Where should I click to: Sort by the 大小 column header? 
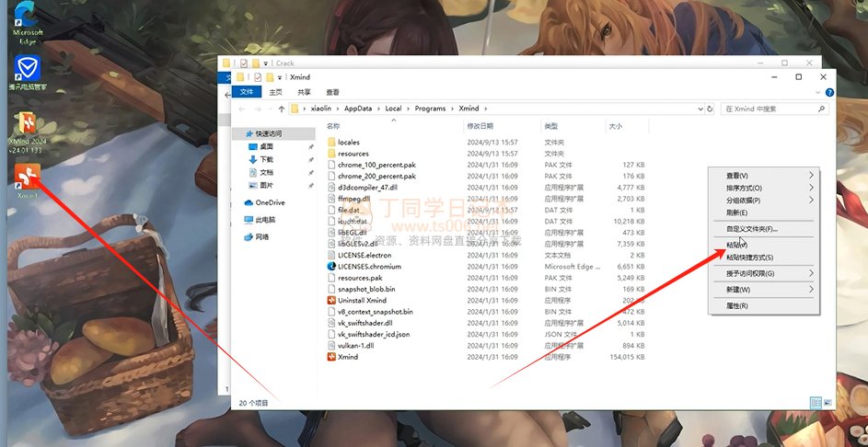coord(616,127)
